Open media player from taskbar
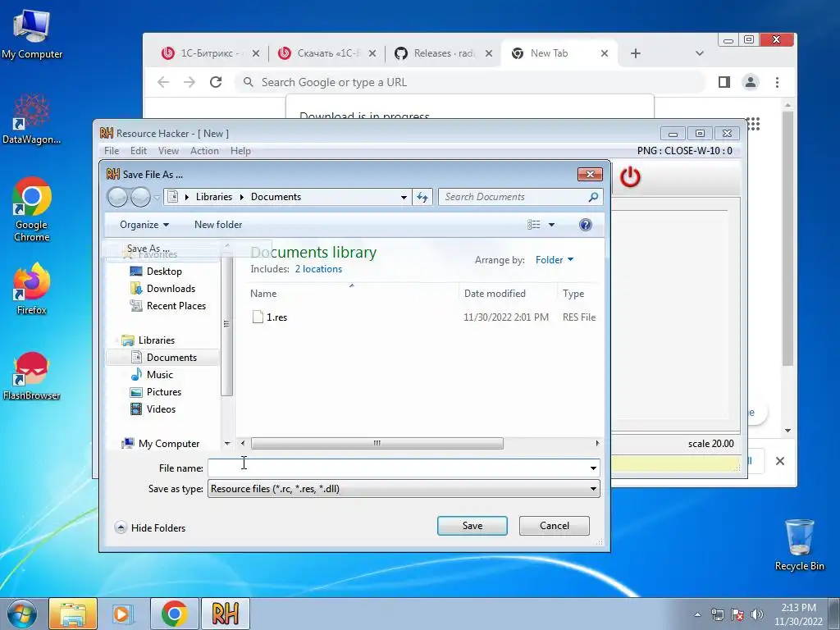Image resolution: width=840 pixels, height=630 pixels. click(x=122, y=614)
